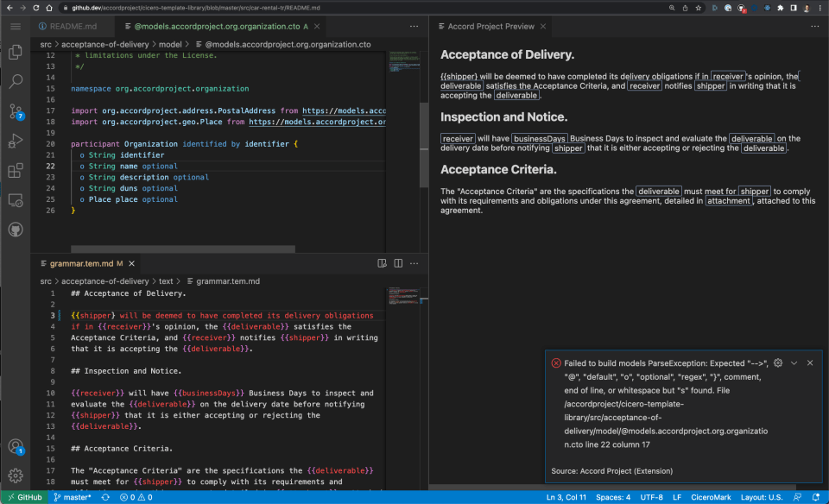This screenshot has height=504, width=829.
Task: Click the 'Source: Accord Project (Extension)' text
Action: (x=611, y=470)
